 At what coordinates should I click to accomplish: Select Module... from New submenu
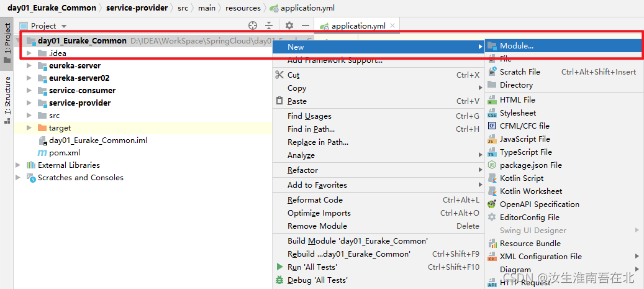[x=516, y=46]
